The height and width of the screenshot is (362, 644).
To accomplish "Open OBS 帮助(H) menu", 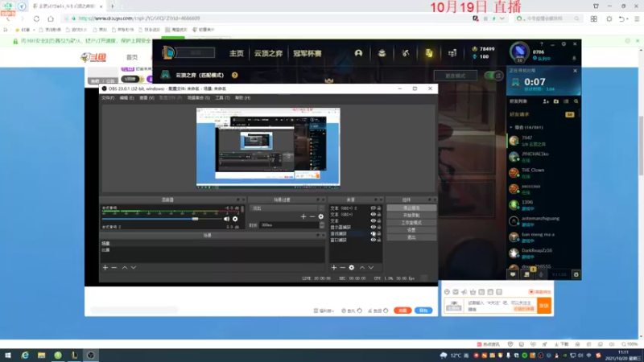I will pos(243,97).
